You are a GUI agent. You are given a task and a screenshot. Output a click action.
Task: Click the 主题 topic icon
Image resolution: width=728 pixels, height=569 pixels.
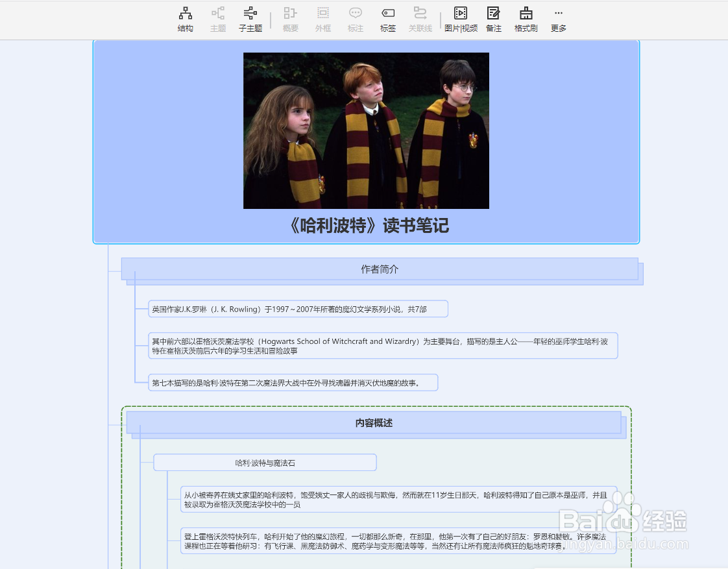click(218, 19)
